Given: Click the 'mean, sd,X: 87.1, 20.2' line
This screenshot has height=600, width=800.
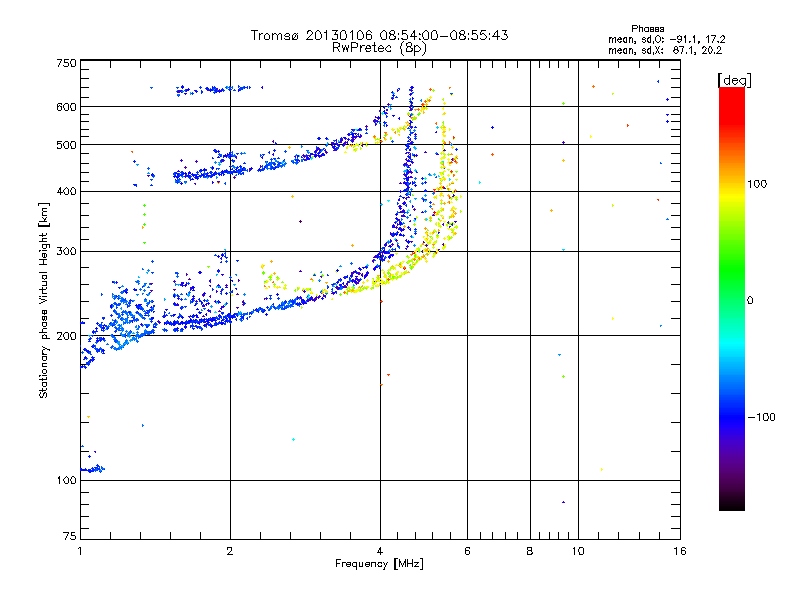Looking at the screenshot, I should pos(665,50).
